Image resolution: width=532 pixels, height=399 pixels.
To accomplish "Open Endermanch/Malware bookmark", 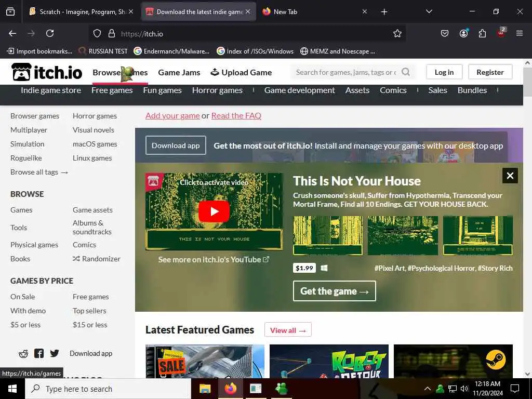I will (x=171, y=51).
